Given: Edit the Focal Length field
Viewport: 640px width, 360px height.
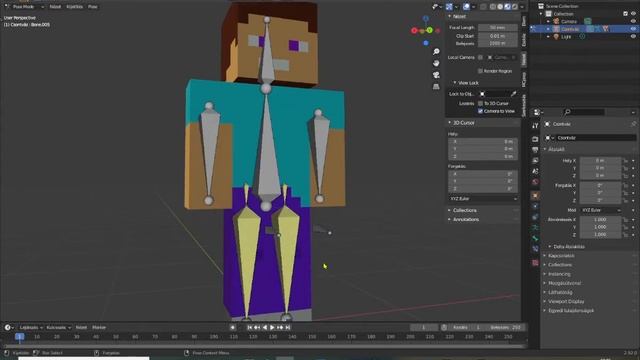Looking at the screenshot, I should point(498,28).
